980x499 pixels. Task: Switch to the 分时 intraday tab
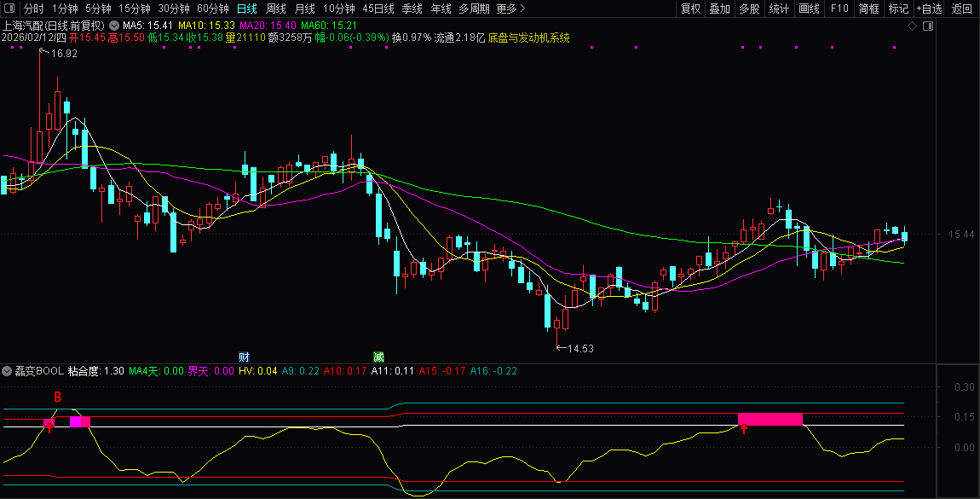pos(33,9)
